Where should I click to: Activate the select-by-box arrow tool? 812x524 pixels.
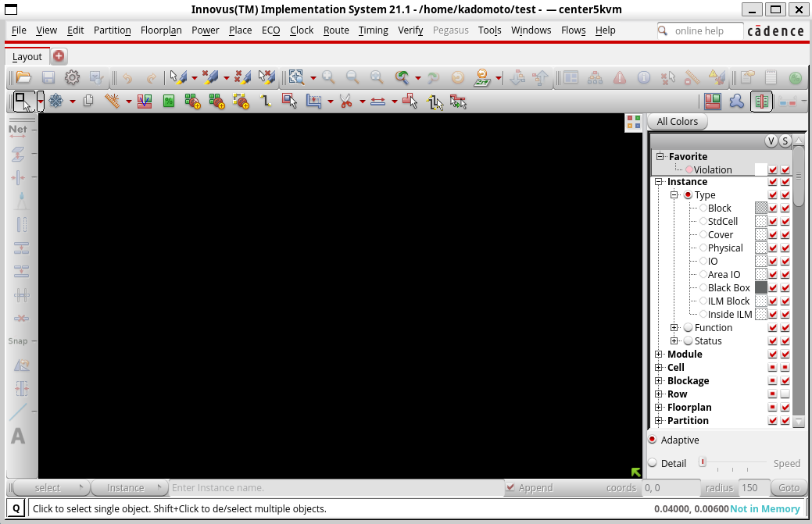coord(23,102)
